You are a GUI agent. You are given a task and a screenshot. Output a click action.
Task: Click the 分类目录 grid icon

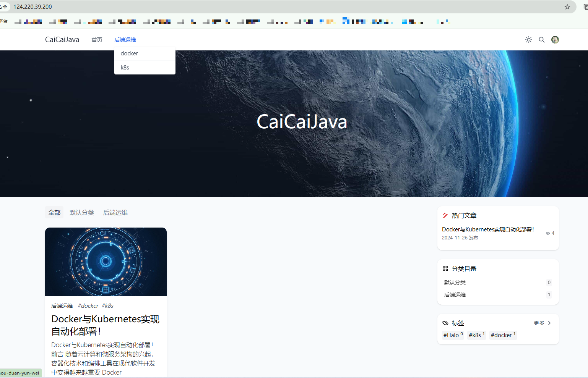pos(445,268)
